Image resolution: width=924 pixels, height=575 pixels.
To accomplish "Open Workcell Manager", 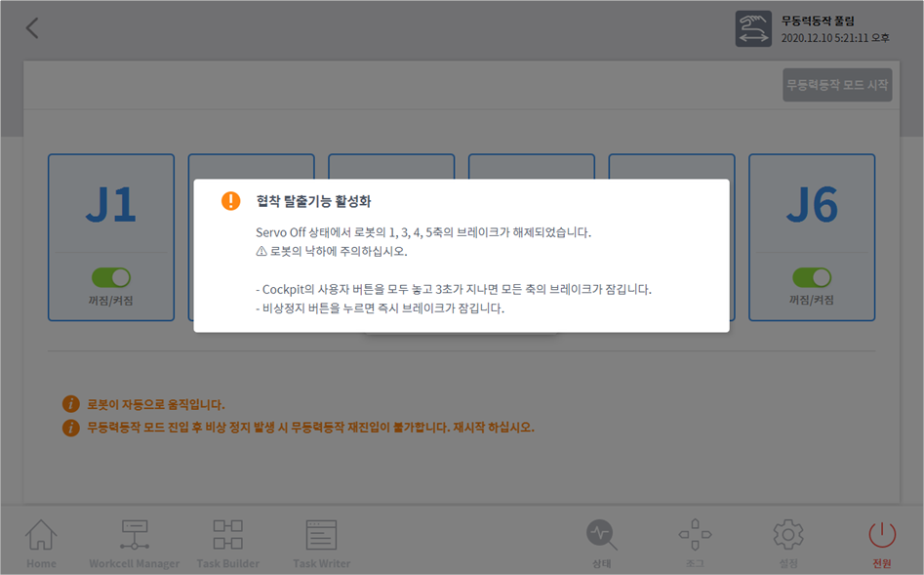I will 134,543.
